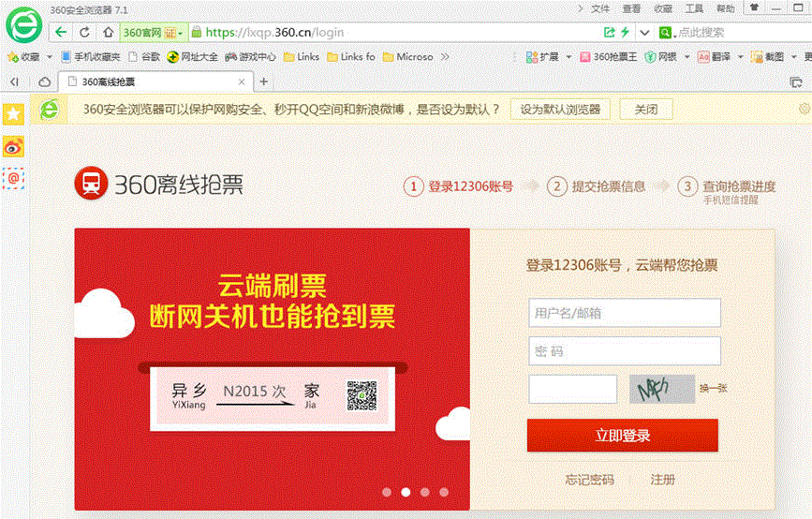This screenshot has height=519, width=812.
Task: Click the captcha image
Action: coord(662,389)
